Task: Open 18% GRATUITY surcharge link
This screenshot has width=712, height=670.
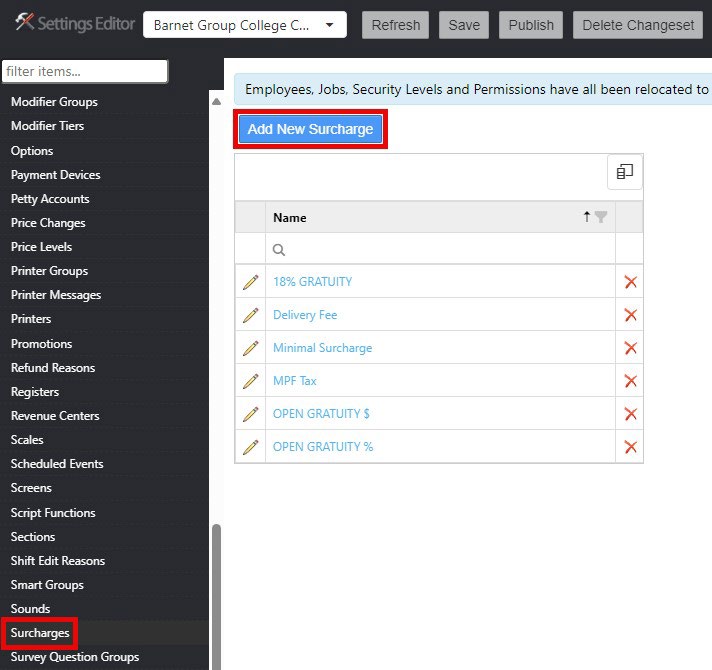Action: click(312, 282)
